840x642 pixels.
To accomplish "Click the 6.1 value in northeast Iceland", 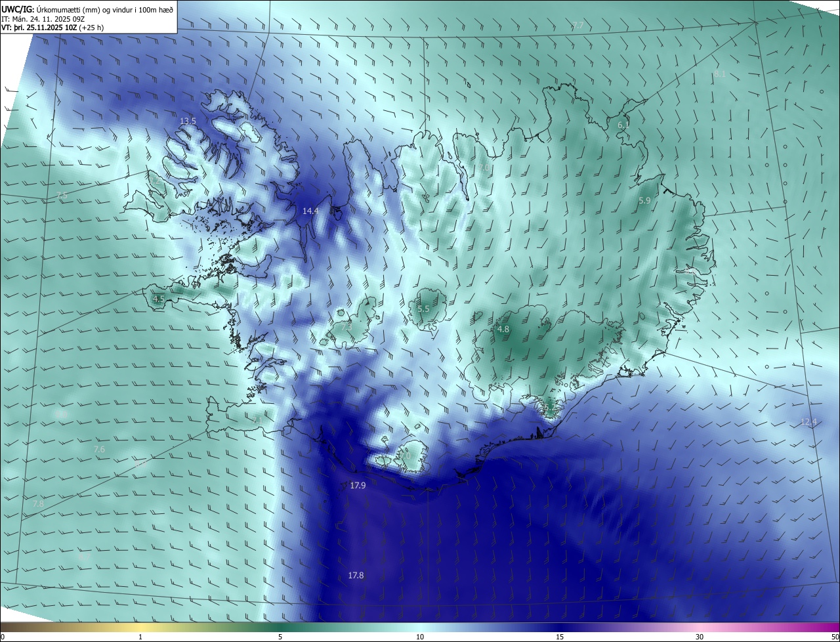I will pos(623,125).
